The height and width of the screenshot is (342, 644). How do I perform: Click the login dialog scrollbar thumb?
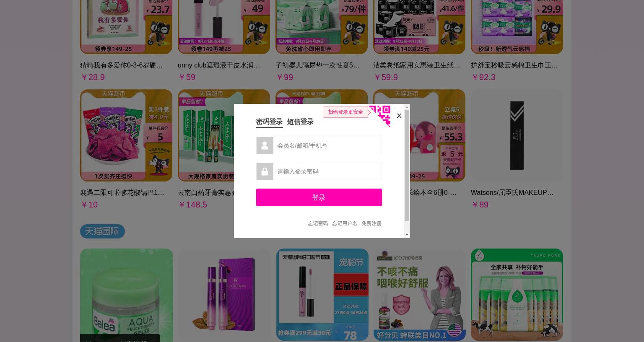407,166
